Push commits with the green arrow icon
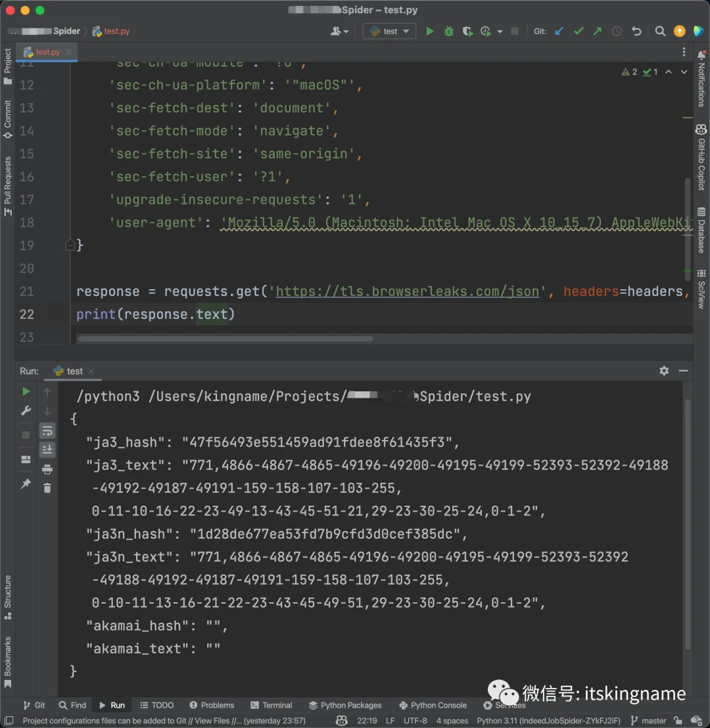Image resolution: width=710 pixels, height=728 pixels. [598, 31]
